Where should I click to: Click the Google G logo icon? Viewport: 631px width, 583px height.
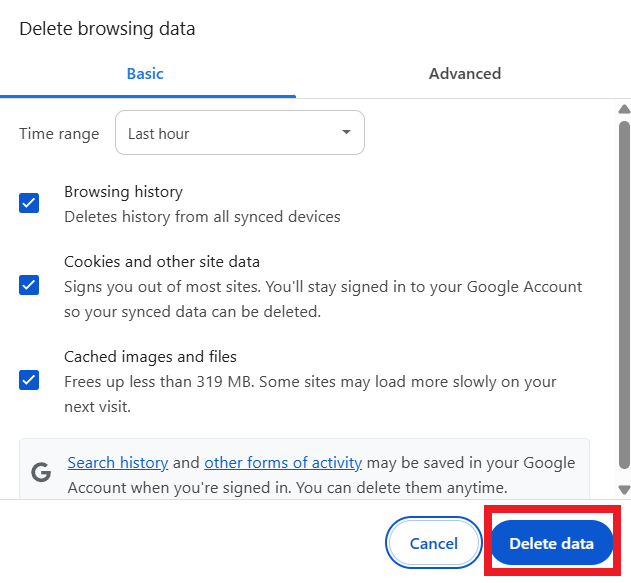pos(41,472)
